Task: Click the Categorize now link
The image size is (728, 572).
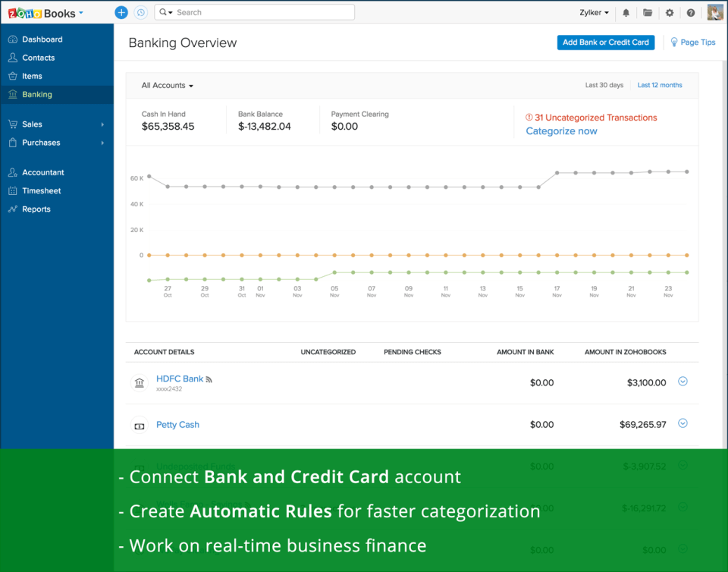Action: 561,130
